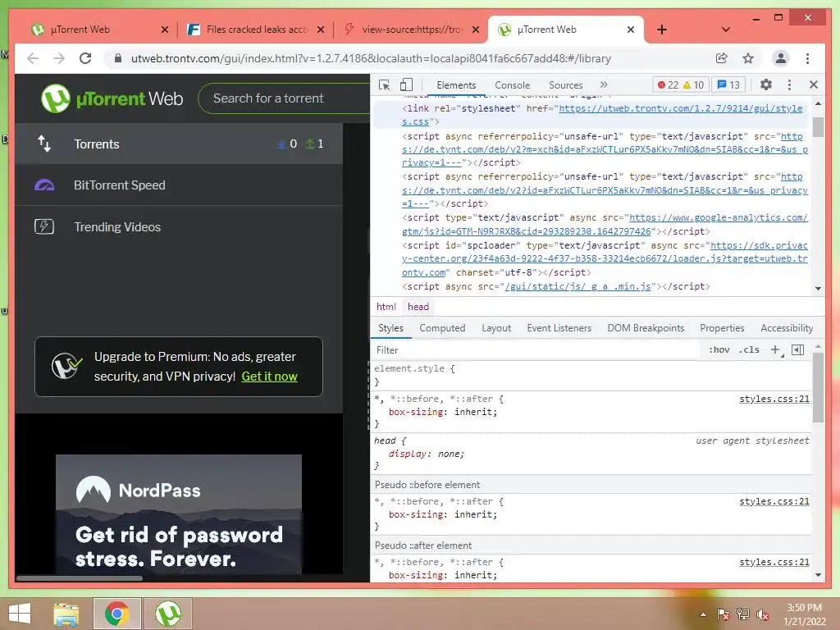Toggle the .cls element classes button
This screenshot has width=840, height=630.
(749, 349)
